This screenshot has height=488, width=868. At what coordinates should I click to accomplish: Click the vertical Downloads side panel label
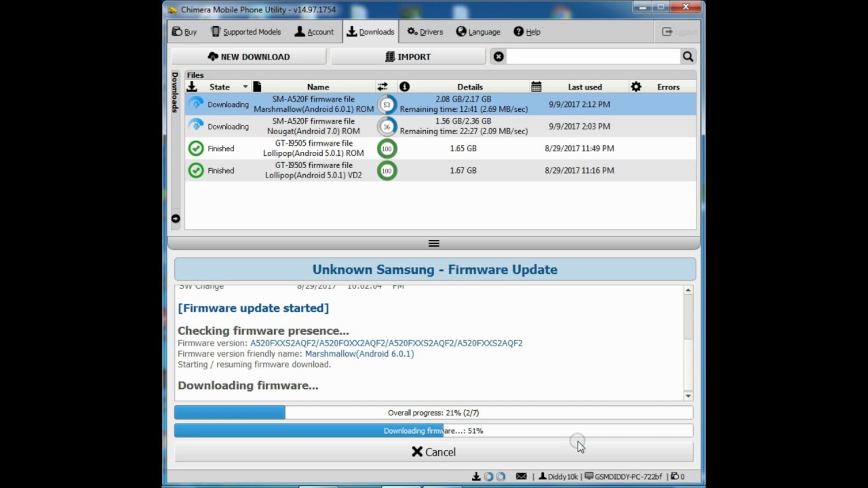[175, 92]
